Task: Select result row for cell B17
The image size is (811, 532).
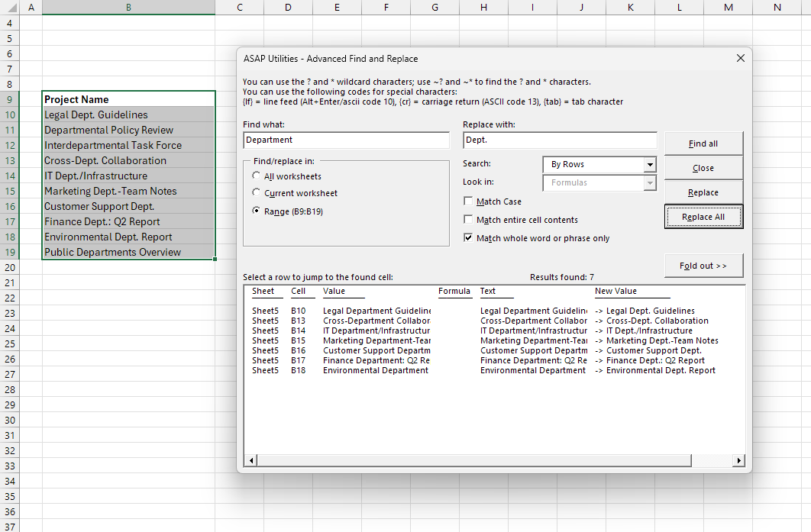Action: coord(494,360)
